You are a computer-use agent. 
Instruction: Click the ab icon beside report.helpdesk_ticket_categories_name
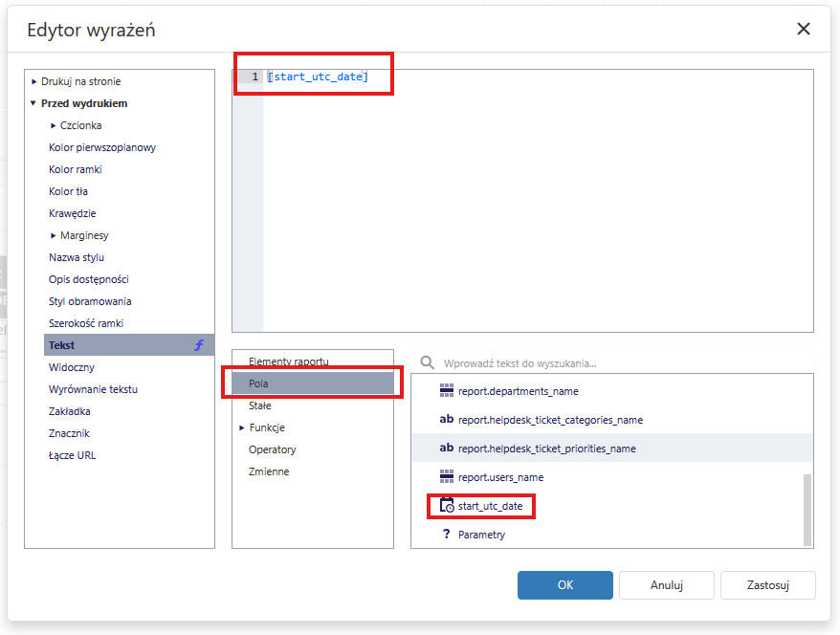[446, 419]
